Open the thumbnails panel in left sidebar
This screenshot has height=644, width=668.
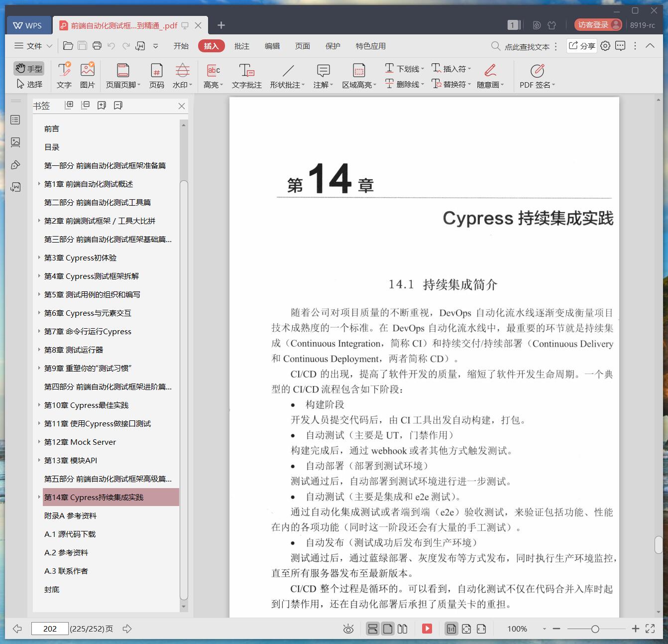[16, 142]
